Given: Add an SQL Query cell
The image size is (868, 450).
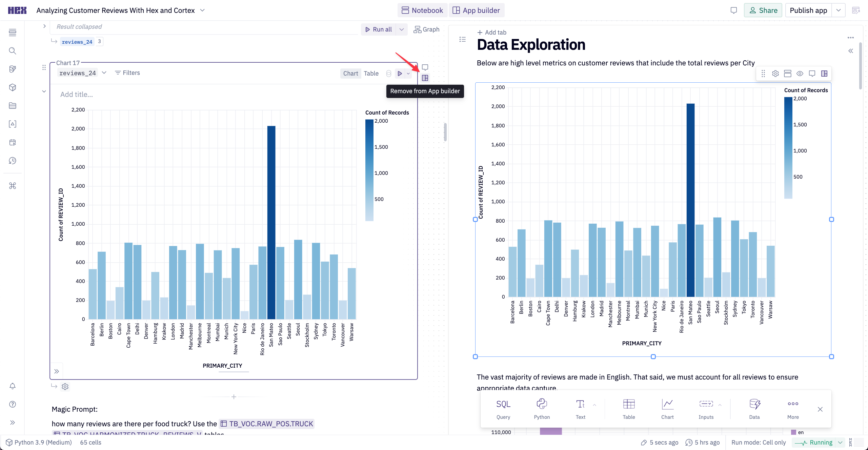Looking at the screenshot, I should pos(503,409).
